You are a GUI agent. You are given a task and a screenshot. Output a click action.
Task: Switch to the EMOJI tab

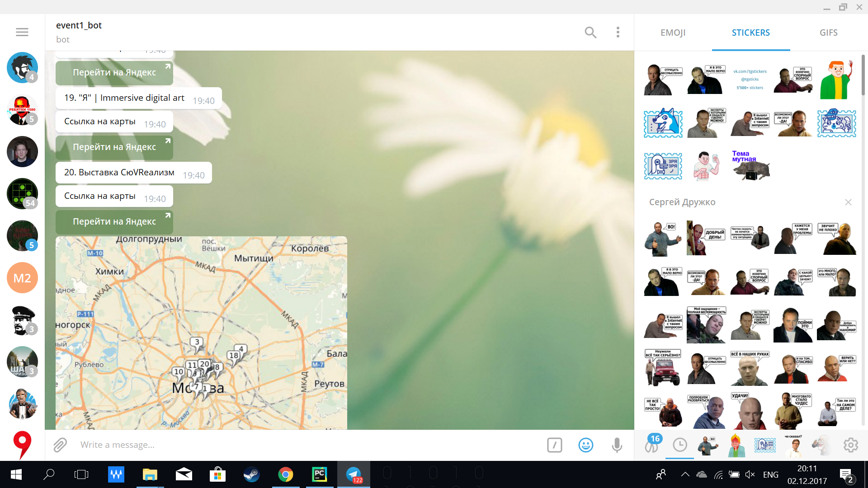[673, 33]
